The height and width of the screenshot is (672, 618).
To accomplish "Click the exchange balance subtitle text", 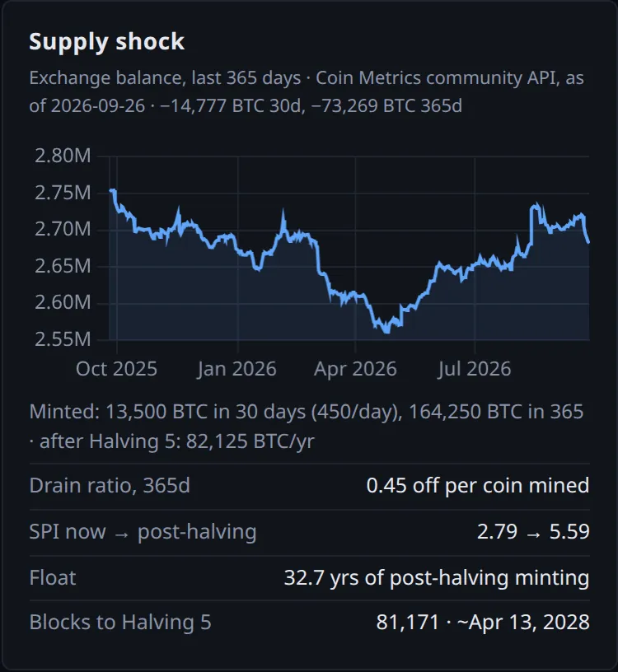I will pyautogui.click(x=307, y=91).
